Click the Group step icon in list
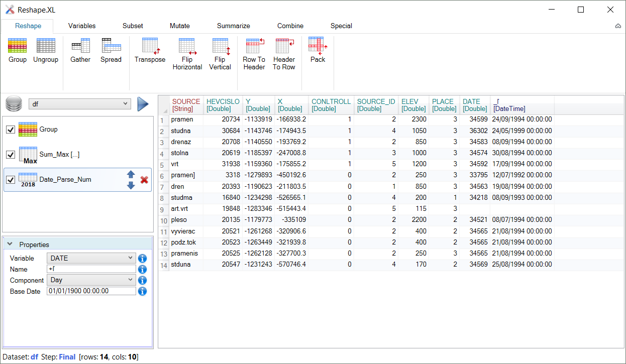This screenshot has width=626, height=364. tap(28, 130)
